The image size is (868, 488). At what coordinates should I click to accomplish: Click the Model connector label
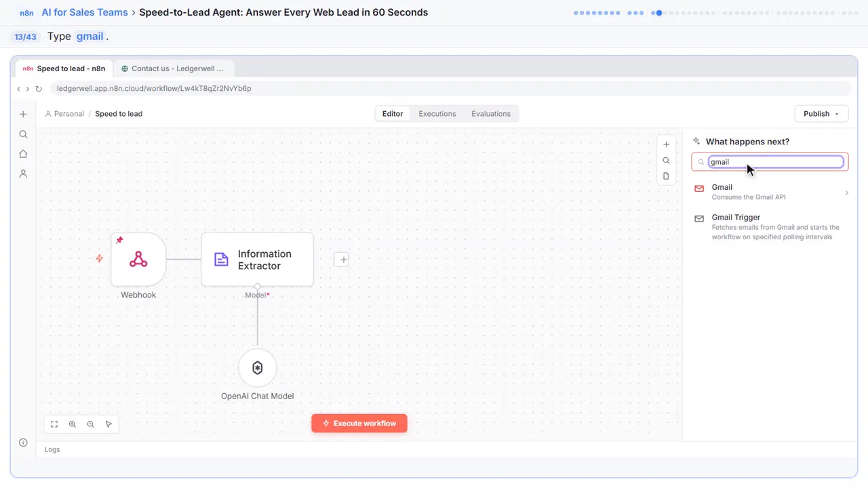[x=258, y=296]
